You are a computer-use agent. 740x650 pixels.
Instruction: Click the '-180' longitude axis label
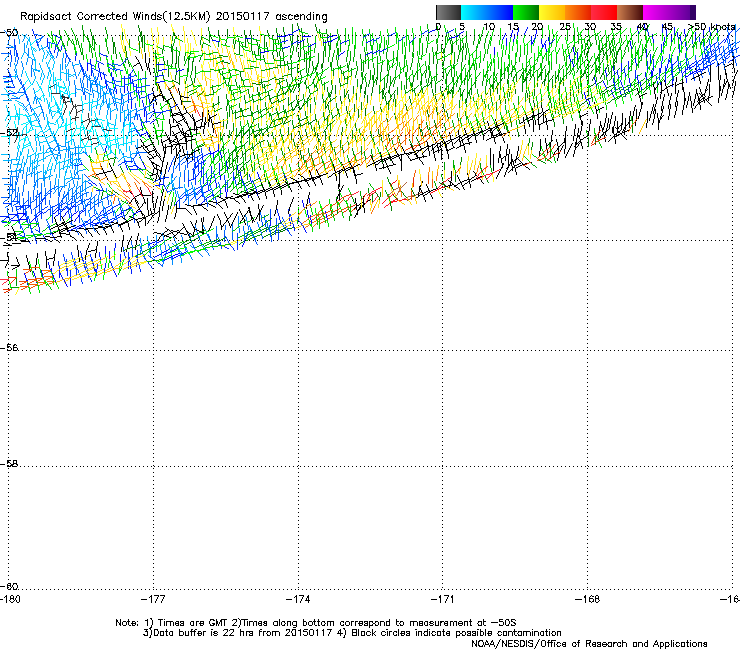[x=10, y=599]
